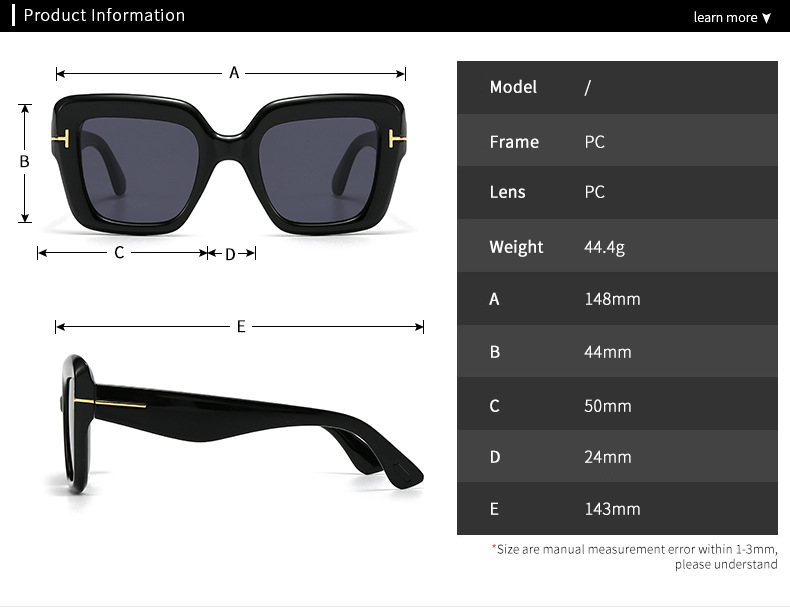
Task: Click the size measurement error note
Action: coord(635,557)
